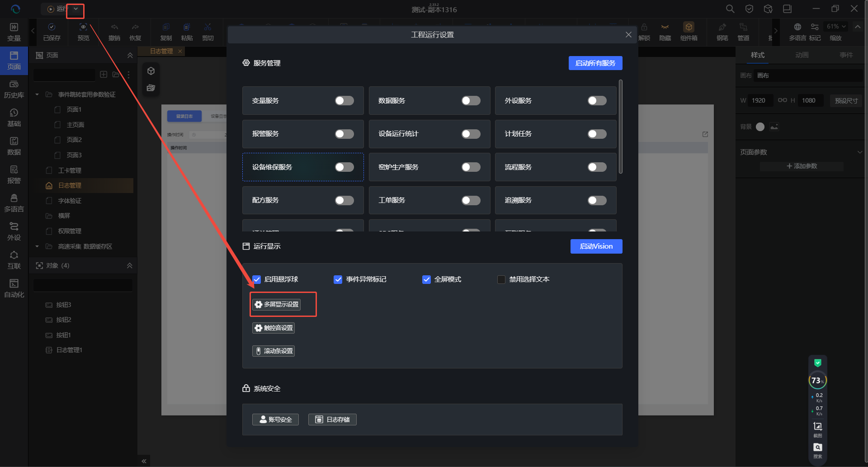Uncheck the 全屏模式 checkbox
The height and width of the screenshot is (467, 868).
(x=426, y=279)
